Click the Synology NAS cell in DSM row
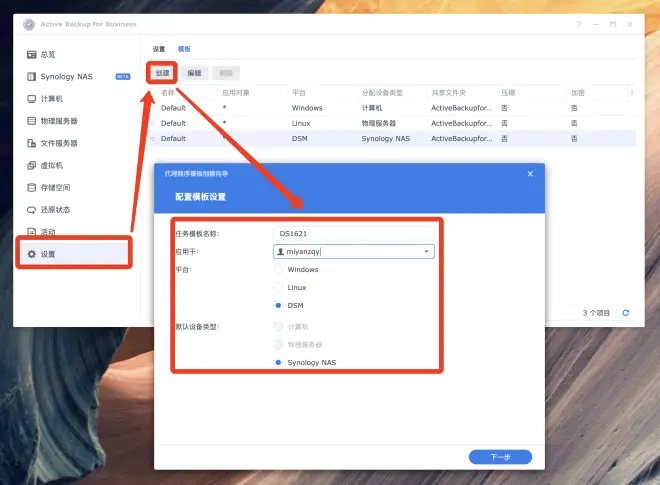Screen dimensions: 660x485 coord(386,139)
